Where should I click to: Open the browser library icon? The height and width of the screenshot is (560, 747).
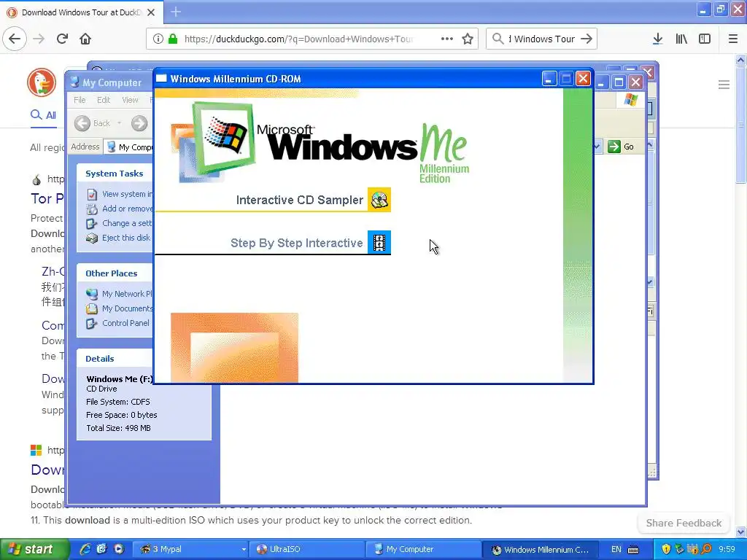tap(681, 39)
